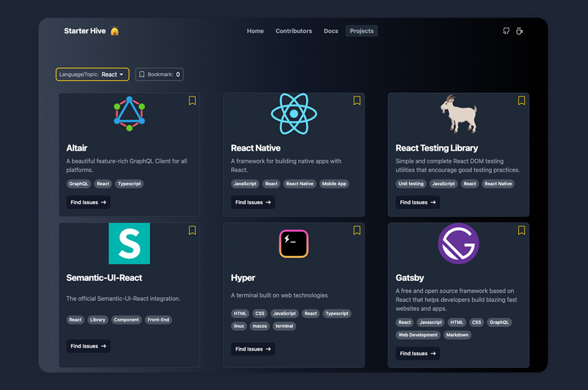
Task: Bookmark the Hyper project card
Action: [x=357, y=230]
